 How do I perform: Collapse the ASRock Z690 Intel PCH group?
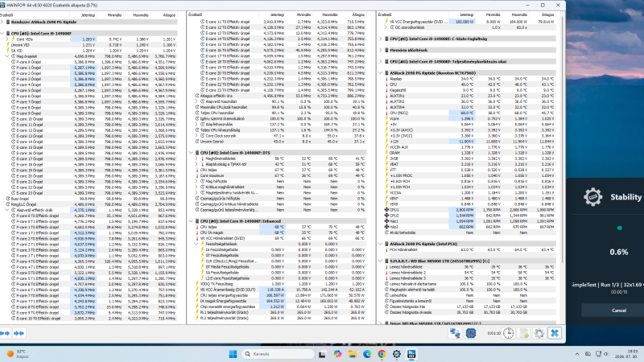[381, 244]
